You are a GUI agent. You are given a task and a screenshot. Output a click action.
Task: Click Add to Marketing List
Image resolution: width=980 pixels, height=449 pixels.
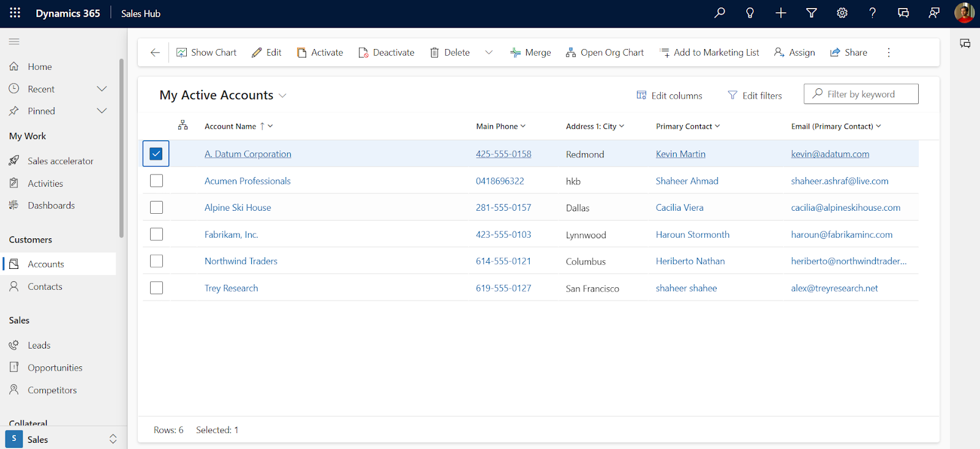click(x=709, y=53)
